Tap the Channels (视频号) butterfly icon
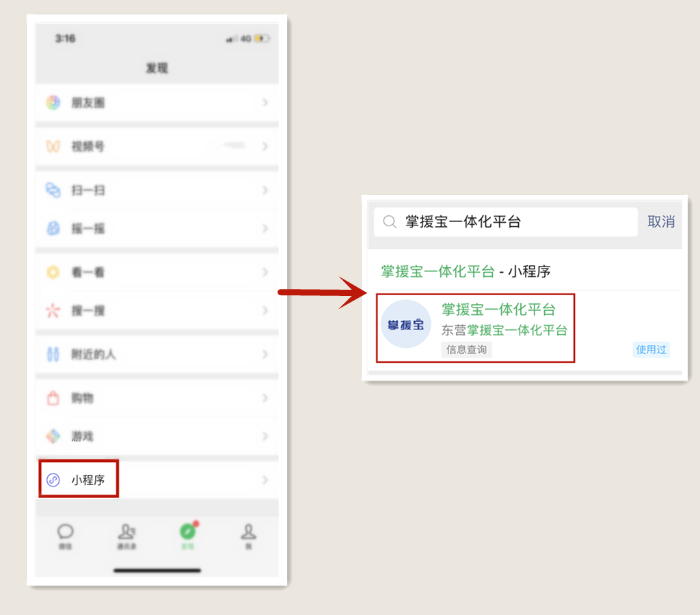The width and height of the screenshot is (700, 615). pyautogui.click(x=53, y=146)
